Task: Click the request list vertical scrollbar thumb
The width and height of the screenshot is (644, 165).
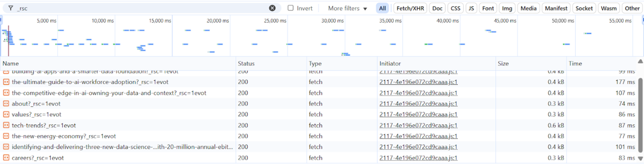Action: (x=640, y=115)
